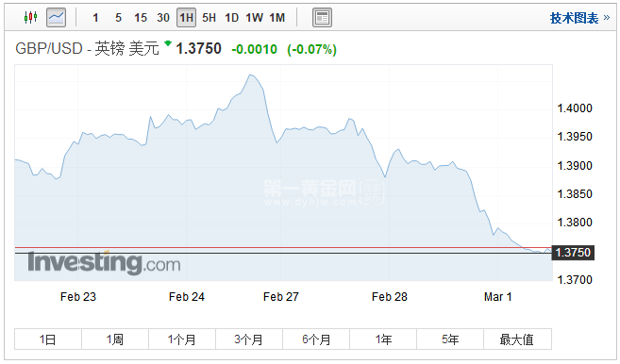Click the Investing.com logo watermark
620x364 pixels.
pyautogui.click(x=104, y=262)
